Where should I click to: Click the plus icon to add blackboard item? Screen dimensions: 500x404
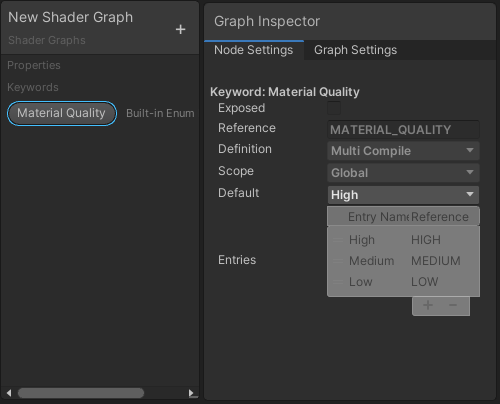click(180, 29)
